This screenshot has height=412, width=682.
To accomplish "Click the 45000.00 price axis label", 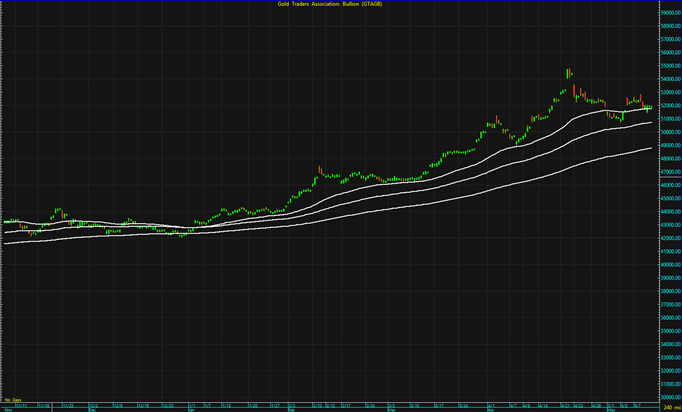I will [669, 198].
